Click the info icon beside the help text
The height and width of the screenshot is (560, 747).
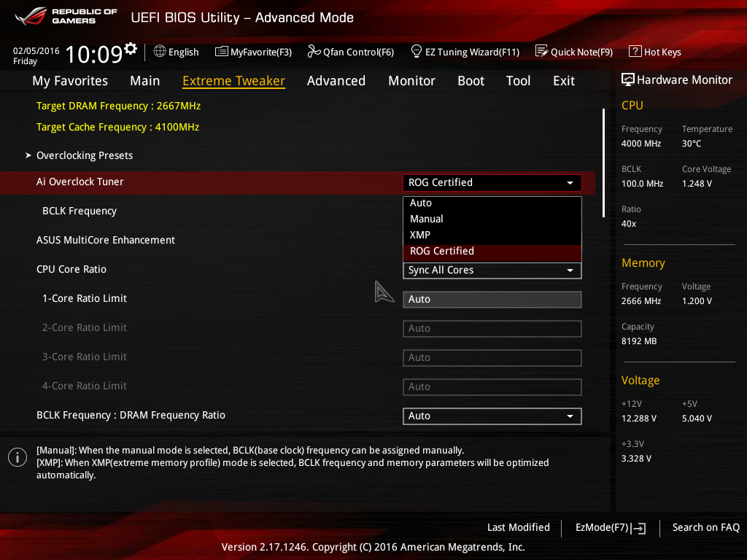point(18,457)
